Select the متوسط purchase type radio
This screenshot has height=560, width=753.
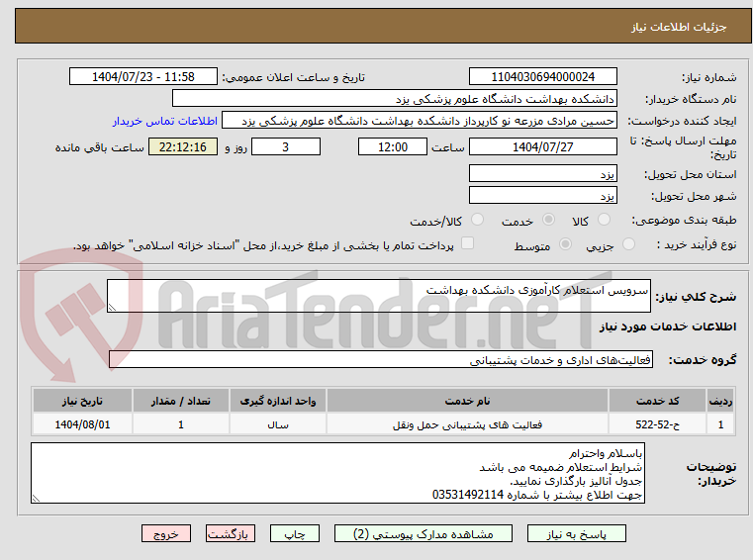tap(565, 244)
